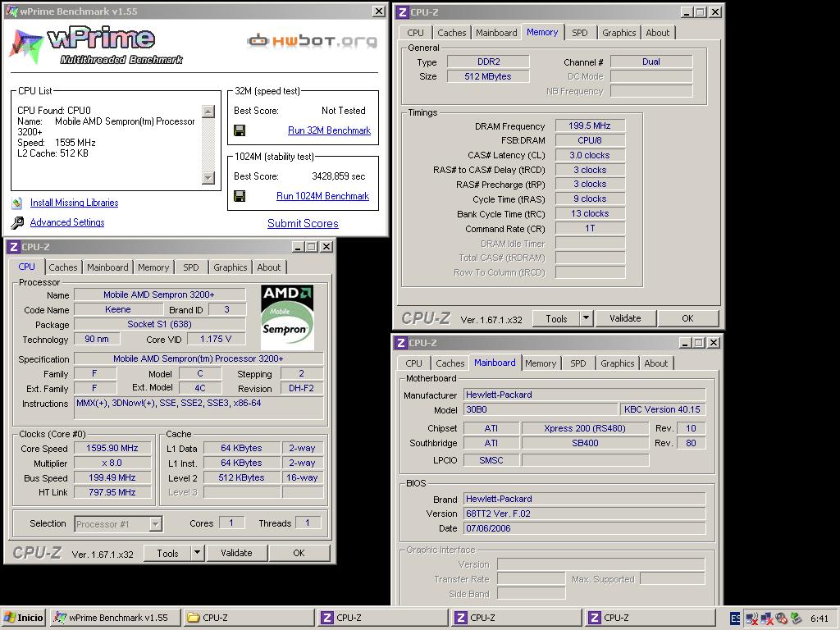Viewport: 840px width, 630px height.
Task: Click the Validate button in the CPU-Z Memory window
Action: tap(625, 318)
